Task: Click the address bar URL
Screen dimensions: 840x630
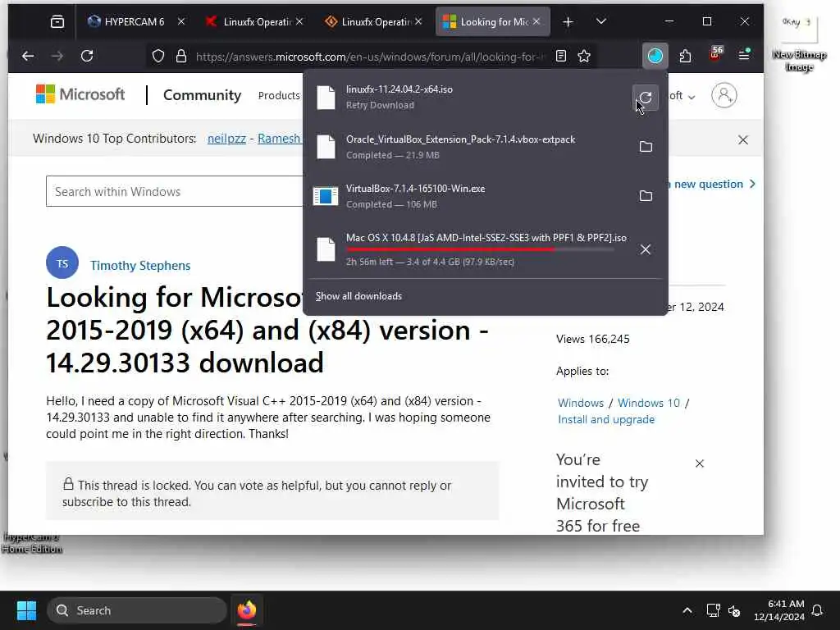Action: tap(370, 57)
